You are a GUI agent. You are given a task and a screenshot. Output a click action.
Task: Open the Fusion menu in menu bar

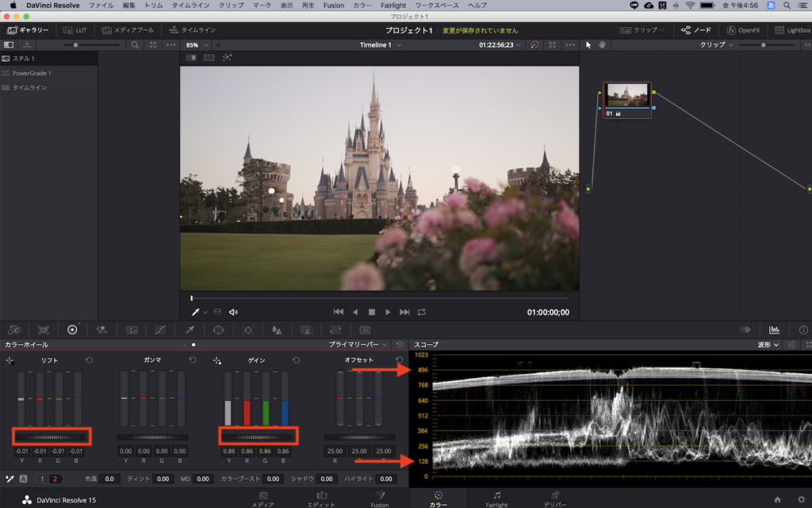click(x=333, y=6)
